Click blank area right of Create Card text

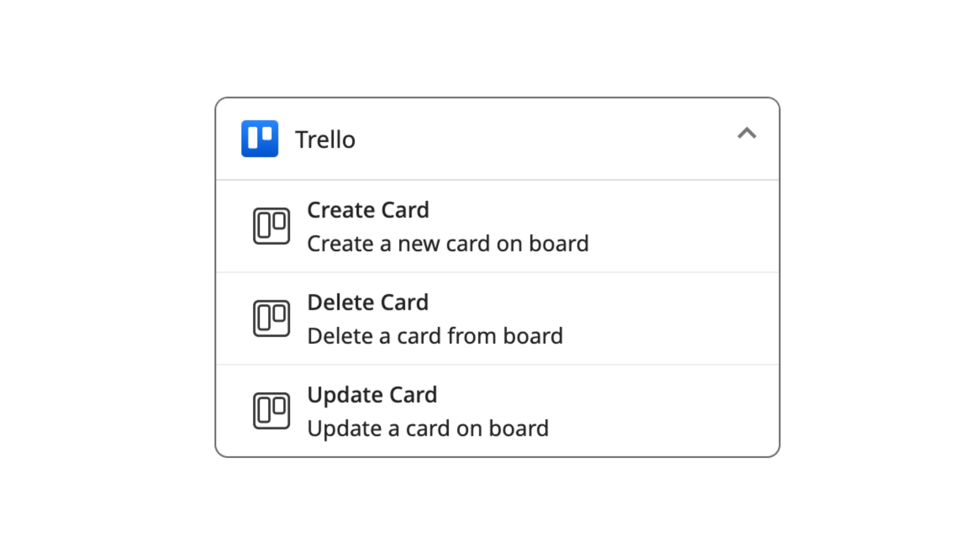681,226
